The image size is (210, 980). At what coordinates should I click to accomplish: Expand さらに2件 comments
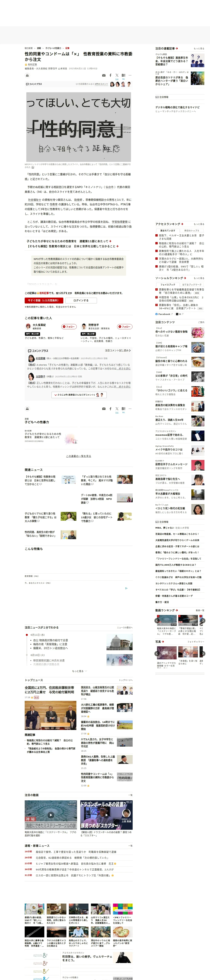tap(79, 395)
